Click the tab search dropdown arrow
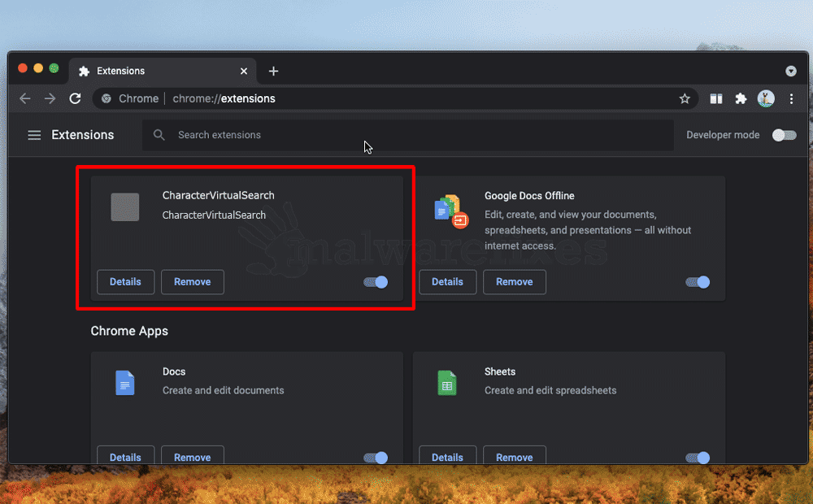This screenshot has height=504, width=813. click(x=791, y=71)
